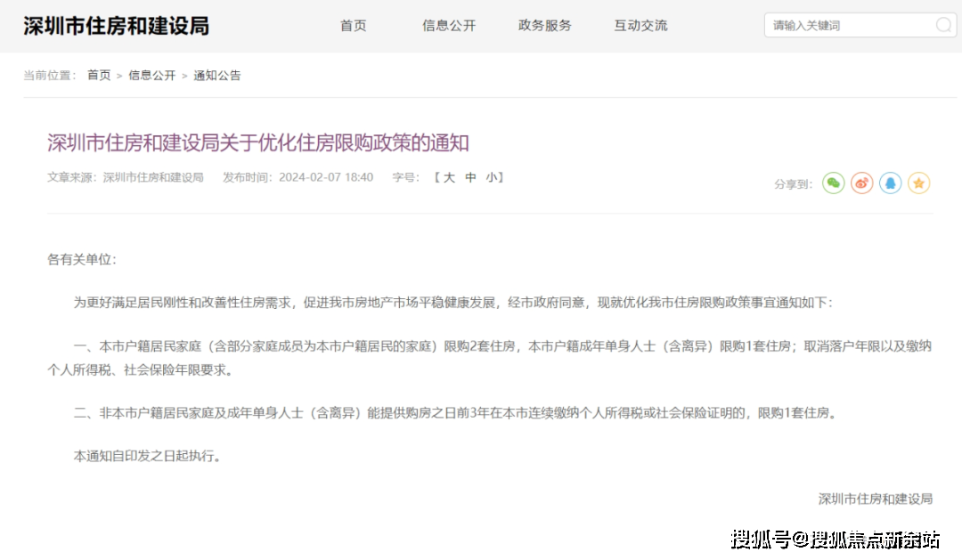This screenshot has width=962, height=560.
Task: Click the paragraph starting with 二、非本市户籍居民家庭
Action: click(x=456, y=413)
